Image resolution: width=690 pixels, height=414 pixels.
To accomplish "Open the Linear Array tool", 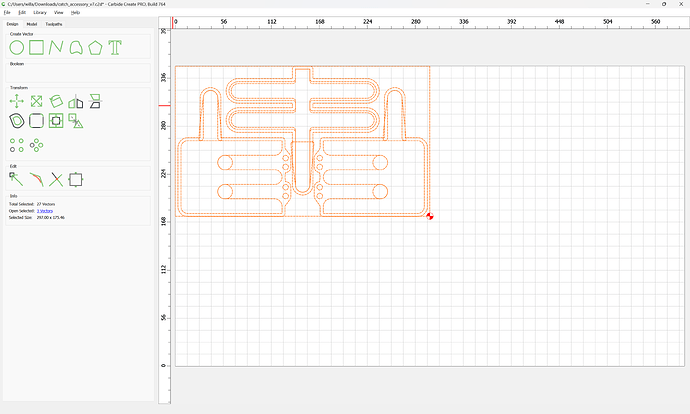I will [17, 145].
